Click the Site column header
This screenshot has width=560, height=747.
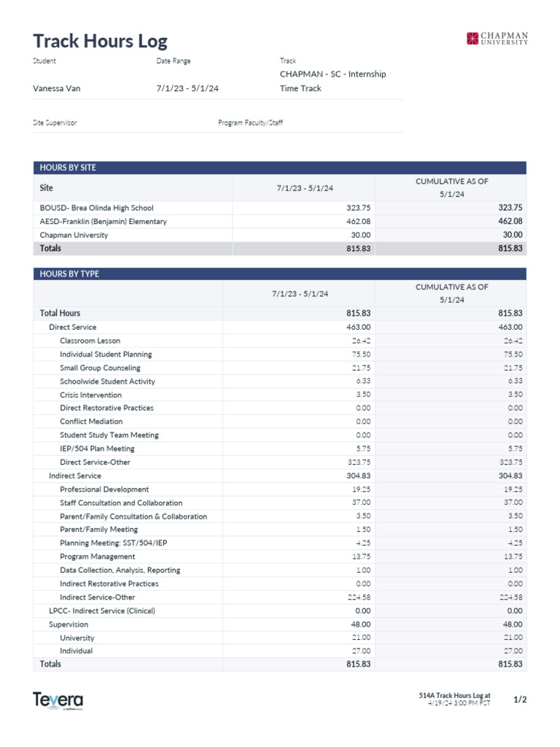click(46, 188)
